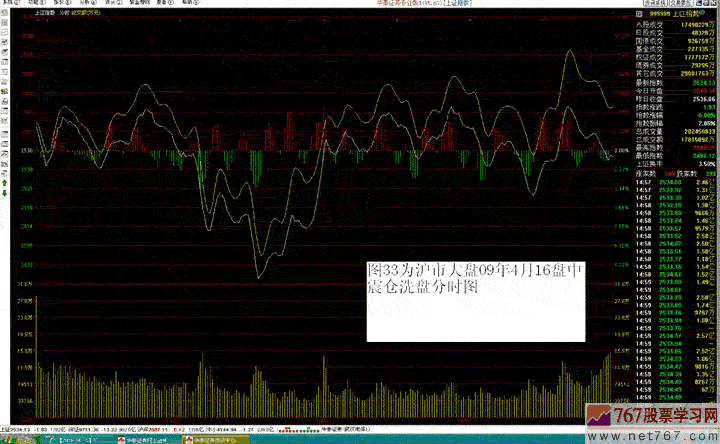Click the 华泰证券(武汉电信1) server label in status bar
The image size is (720, 444).
346,430
